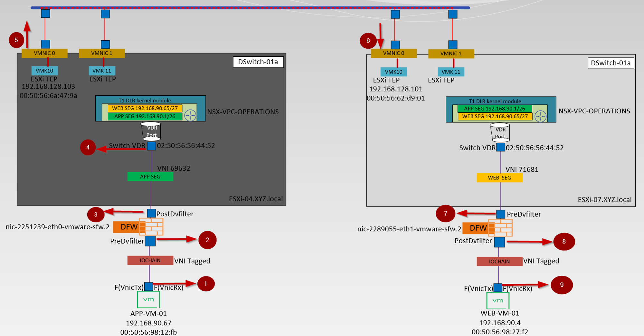644x336 pixels.
Task: Select the IOCHAIN block above APP-VM-01
Action: pos(150,260)
